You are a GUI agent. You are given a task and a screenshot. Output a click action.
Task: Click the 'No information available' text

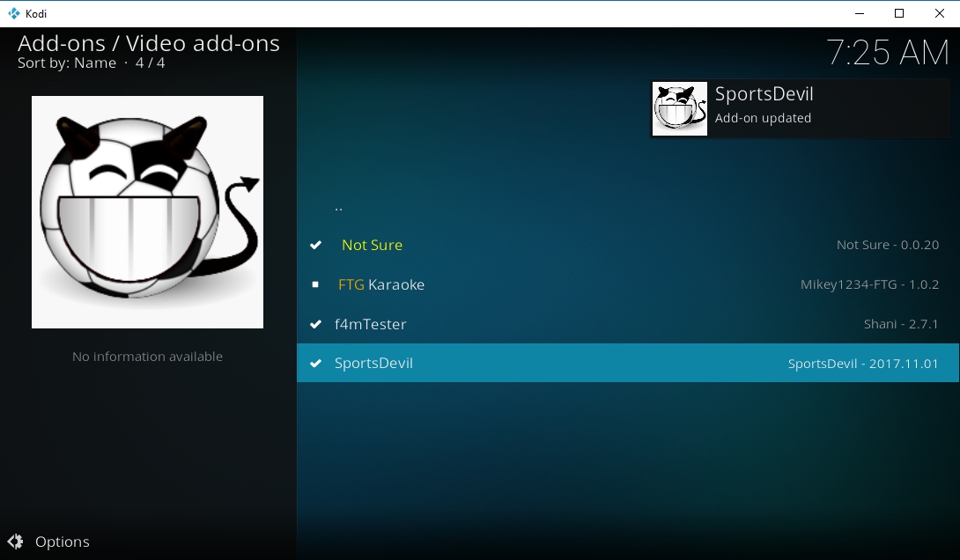pos(148,357)
